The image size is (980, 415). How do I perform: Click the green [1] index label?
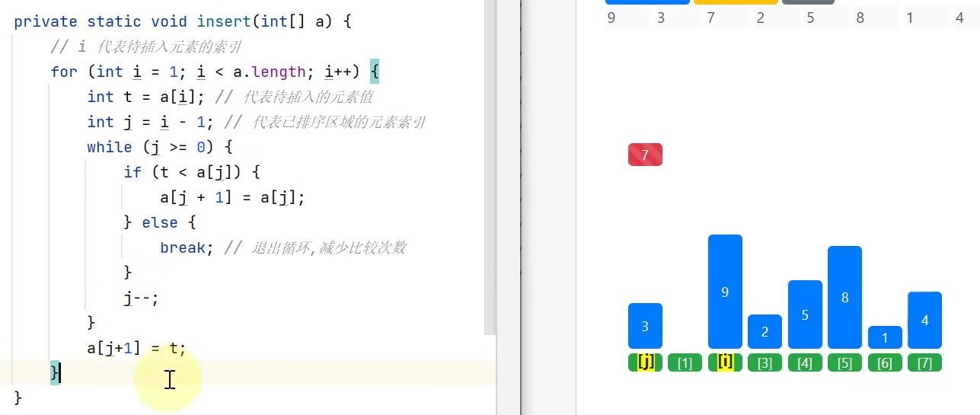[x=685, y=363]
